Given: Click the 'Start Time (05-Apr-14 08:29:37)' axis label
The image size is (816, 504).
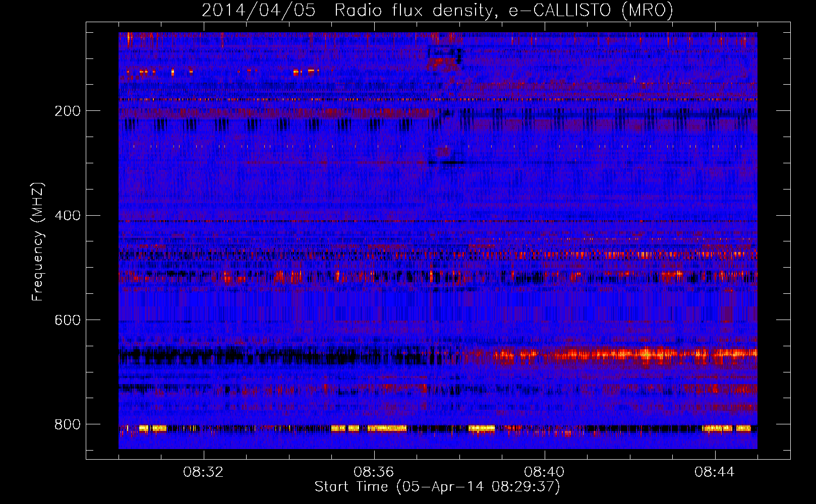Looking at the screenshot, I should coord(437,487).
